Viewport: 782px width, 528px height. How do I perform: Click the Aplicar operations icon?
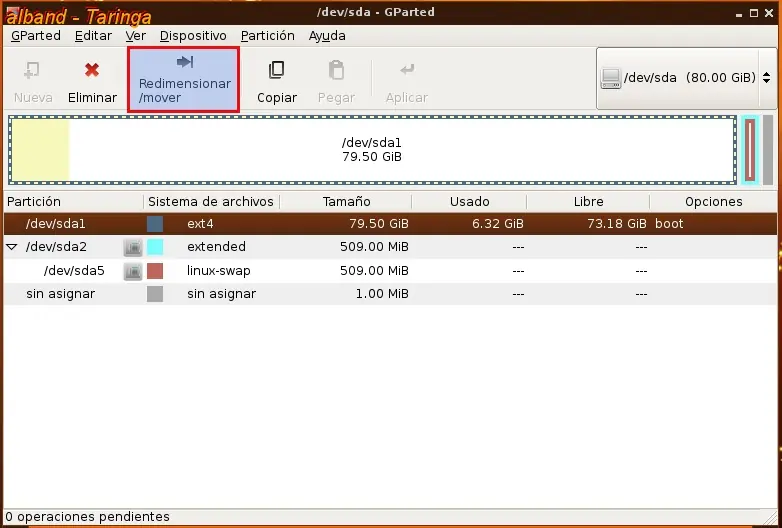(x=407, y=69)
